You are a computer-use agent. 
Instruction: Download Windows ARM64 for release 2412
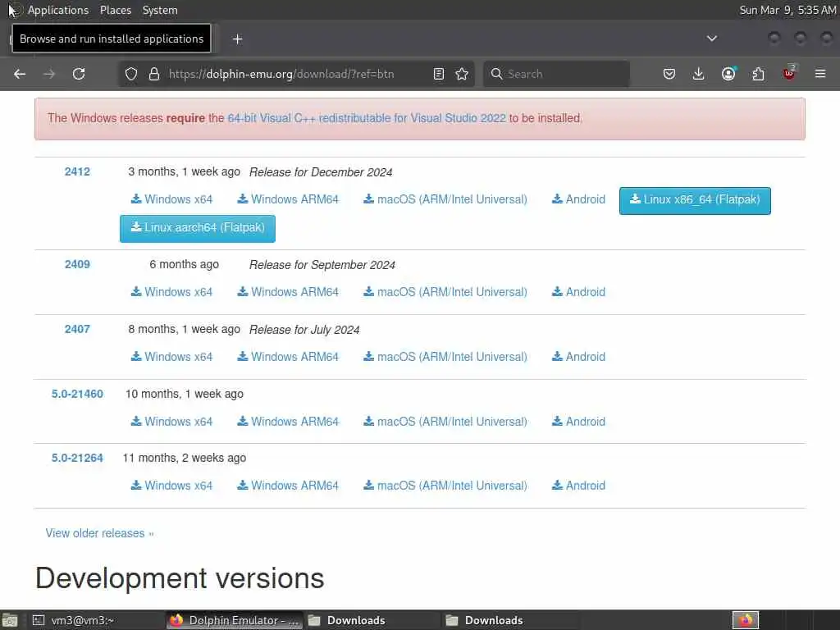pyautogui.click(x=288, y=199)
